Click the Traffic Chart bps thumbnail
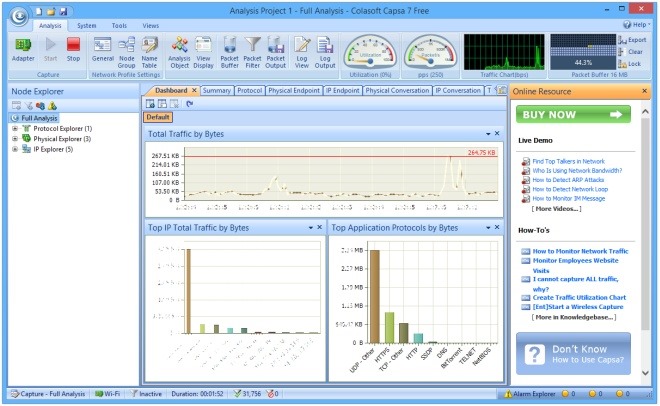This screenshot has height=406, width=660. point(504,52)
